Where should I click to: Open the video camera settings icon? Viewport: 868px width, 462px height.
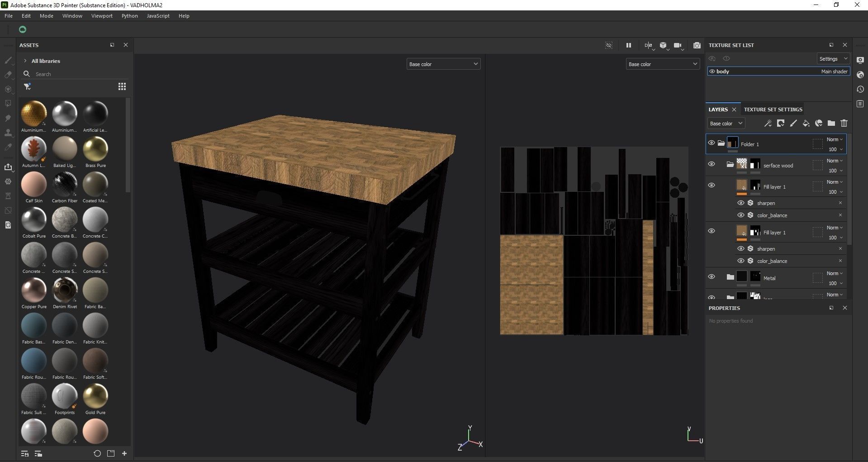(678, 45)
